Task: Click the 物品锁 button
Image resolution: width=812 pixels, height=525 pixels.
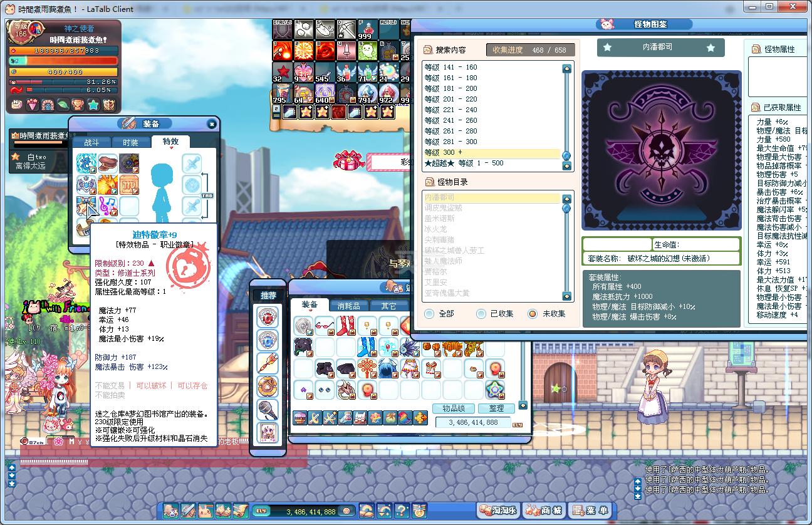Action: coord(453,408)
